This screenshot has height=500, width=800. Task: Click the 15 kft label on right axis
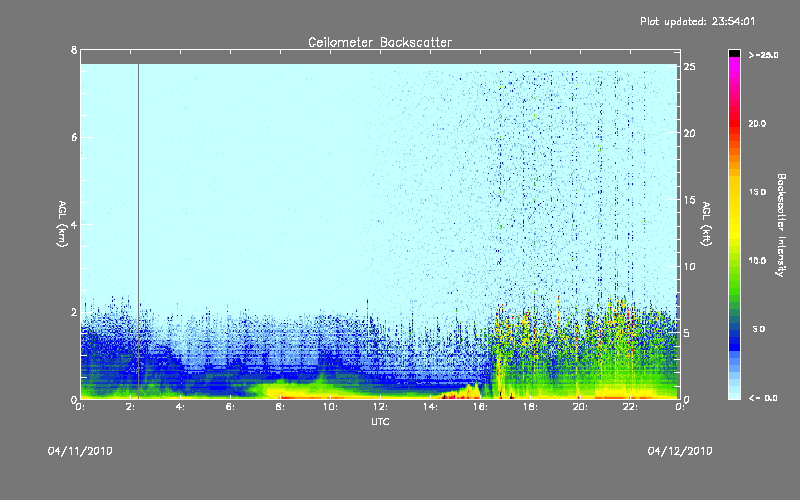click(x=689, y=200)
